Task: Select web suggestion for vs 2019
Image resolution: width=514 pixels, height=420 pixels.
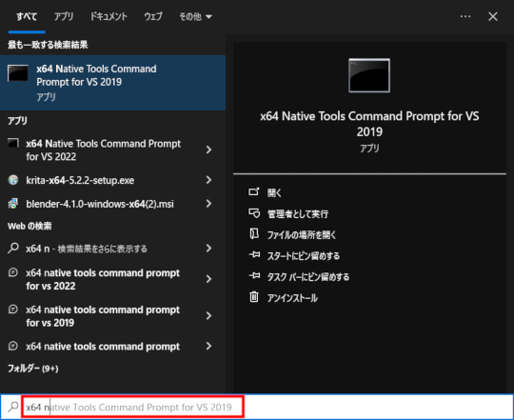Action: [103, 316]
